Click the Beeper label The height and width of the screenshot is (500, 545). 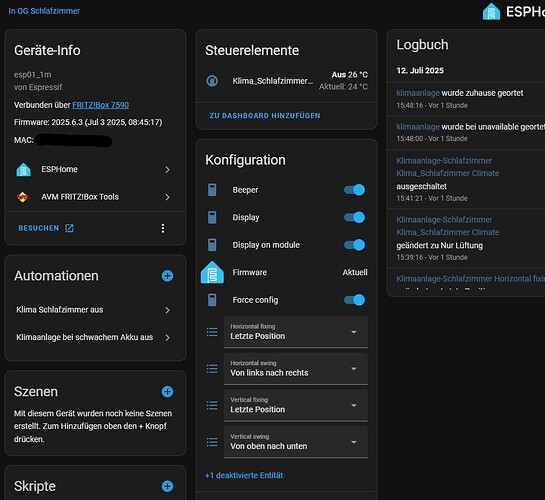(245, 190)
